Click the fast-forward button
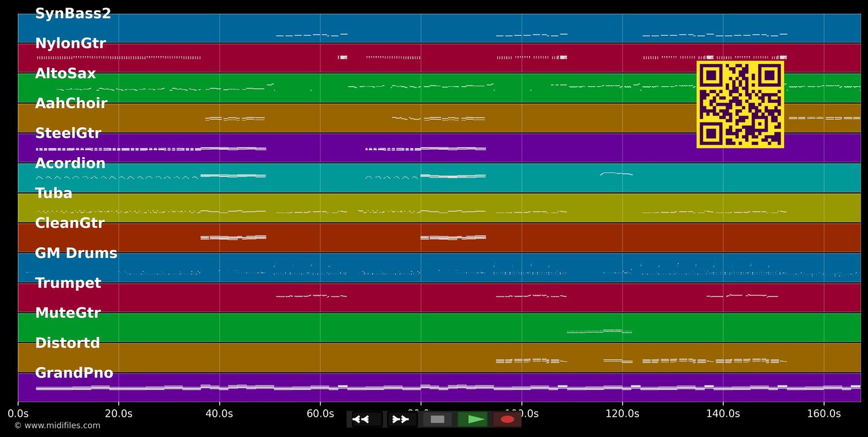868x437 pixels. click(403, 419)
